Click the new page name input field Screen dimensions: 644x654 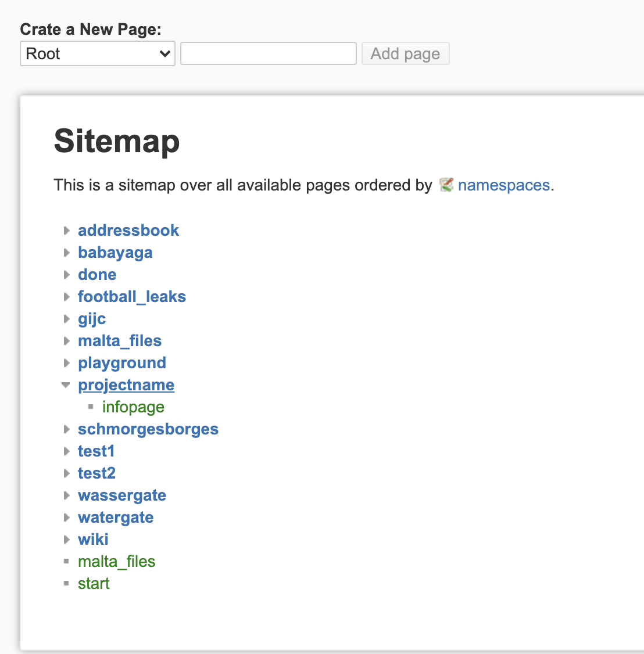point(268,53)
